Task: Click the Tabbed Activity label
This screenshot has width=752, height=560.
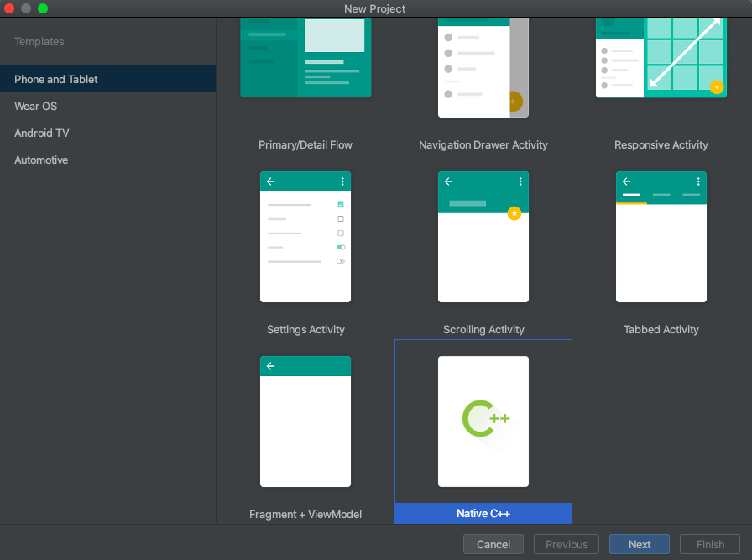Action: pos(661,330)
